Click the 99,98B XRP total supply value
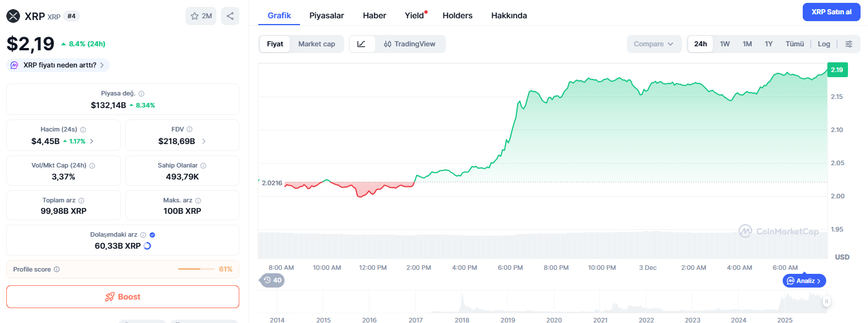 click(x=64, y=211)
